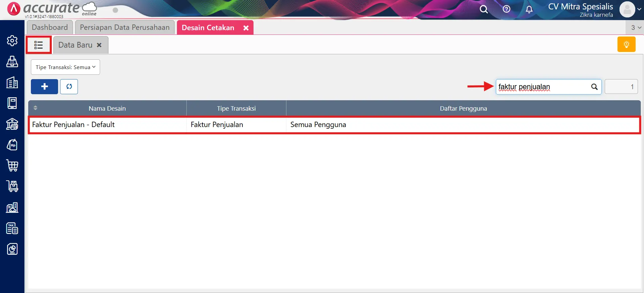The image size is (644, 293).
Task: Close the Data Baru tab
Action: coord(99,45)
